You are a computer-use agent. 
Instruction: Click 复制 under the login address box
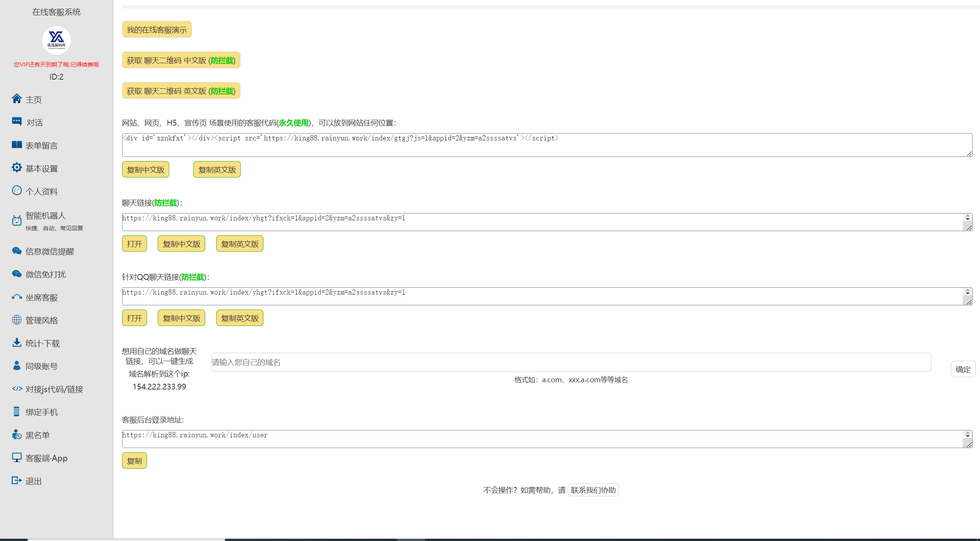click(x=134, y=461)
